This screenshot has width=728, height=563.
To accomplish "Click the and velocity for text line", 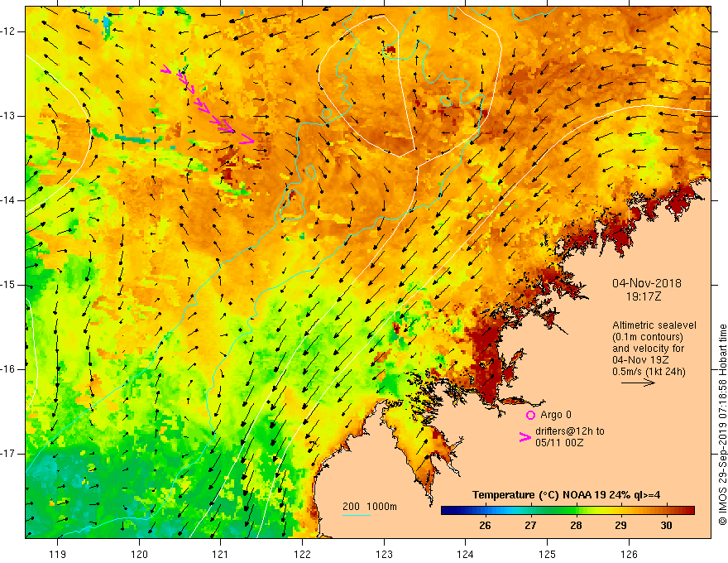I will coord(648,349).
